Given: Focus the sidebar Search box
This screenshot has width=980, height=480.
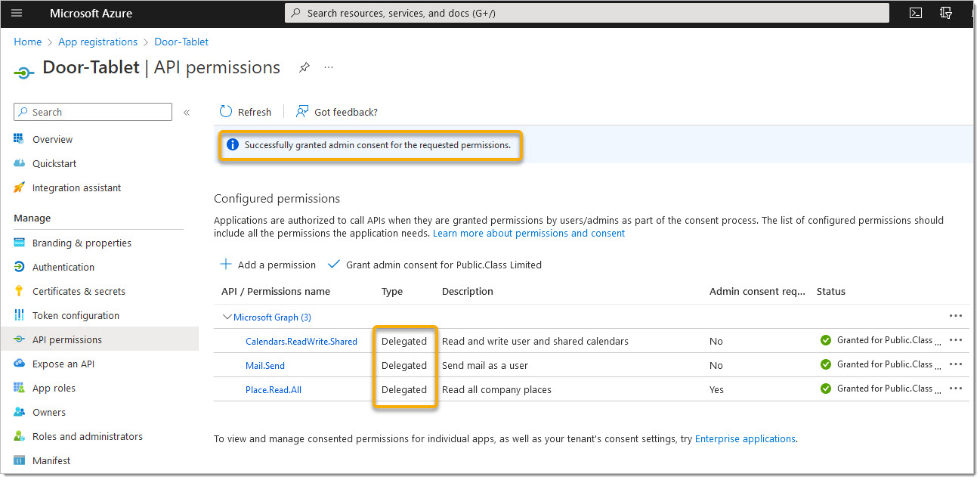Looking at the screenshot, I should 93,112.
